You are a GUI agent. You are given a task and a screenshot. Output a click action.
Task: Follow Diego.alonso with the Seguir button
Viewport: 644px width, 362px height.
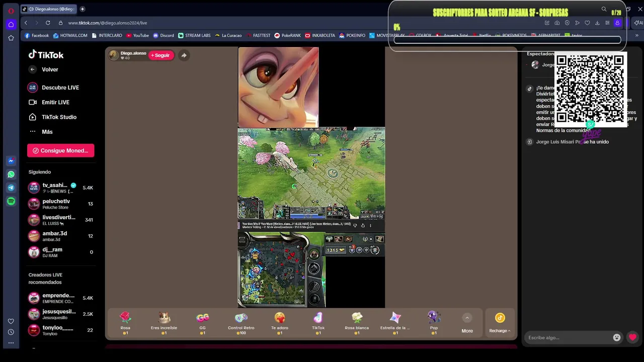[161, 55]
